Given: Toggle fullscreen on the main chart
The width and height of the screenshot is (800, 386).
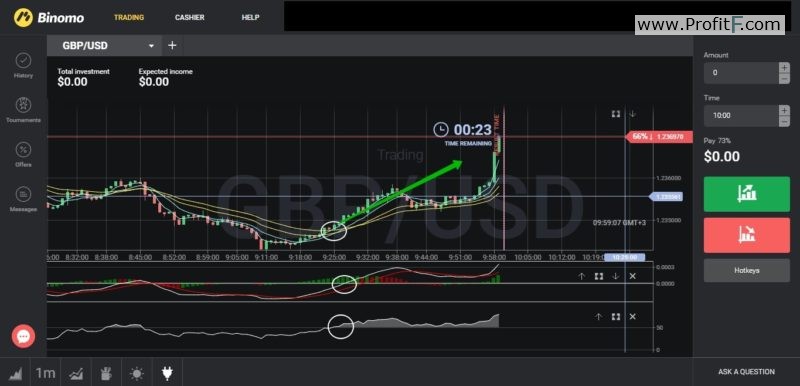Looking at the screenshot, I should click(616, 114).
